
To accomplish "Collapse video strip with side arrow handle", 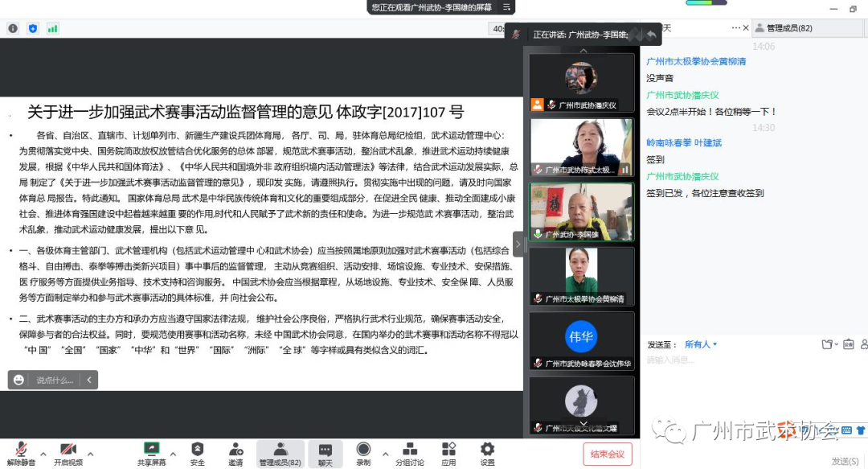I will (x=518, y=244).
